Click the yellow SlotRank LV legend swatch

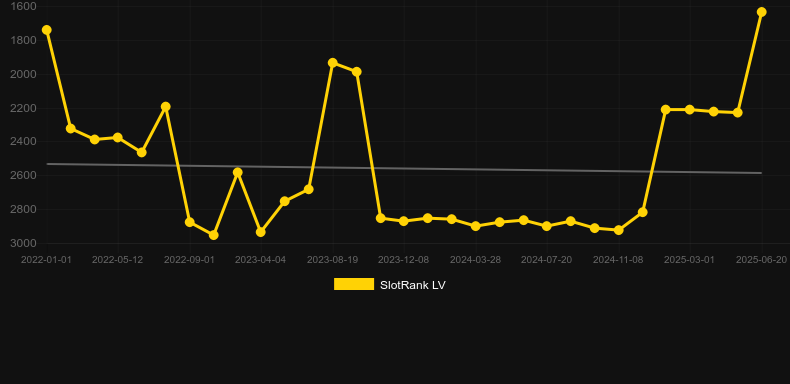(x=354, y=284)
